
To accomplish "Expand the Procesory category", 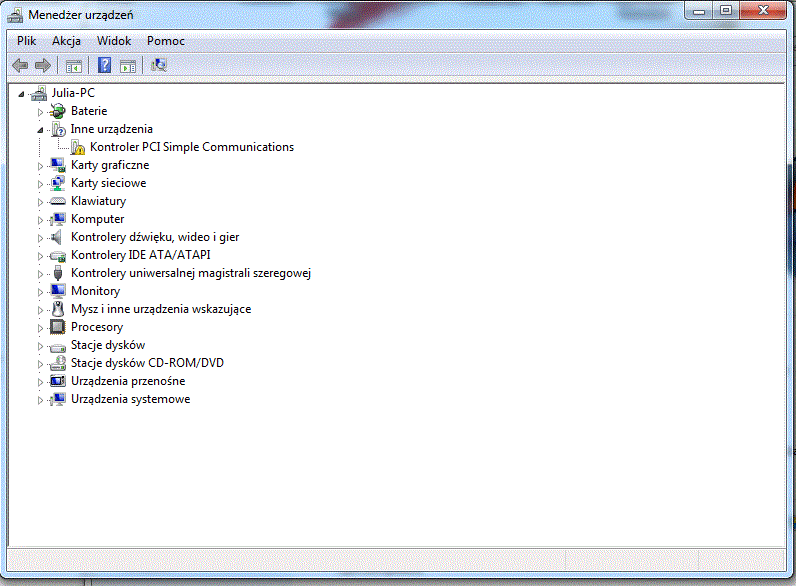I will (x=40, y=328).
